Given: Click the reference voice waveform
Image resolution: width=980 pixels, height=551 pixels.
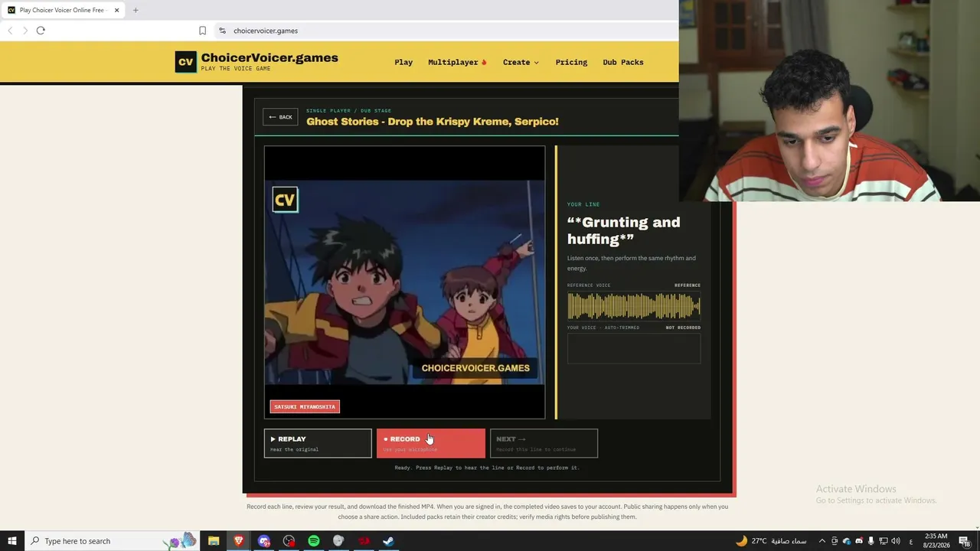Looking at the screenshot, I should [x=634, y=307].
